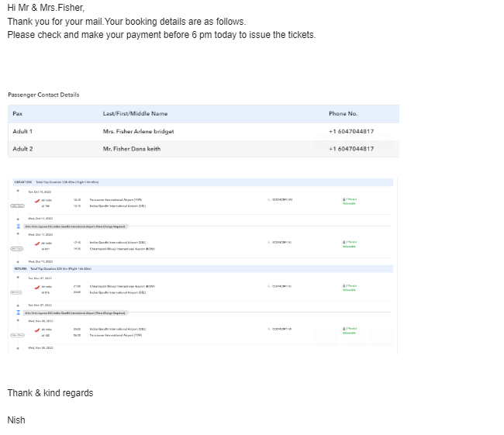
Task: Click Air India logo on returning Mumbai to Delhi flight
Action: click(36, 286)
